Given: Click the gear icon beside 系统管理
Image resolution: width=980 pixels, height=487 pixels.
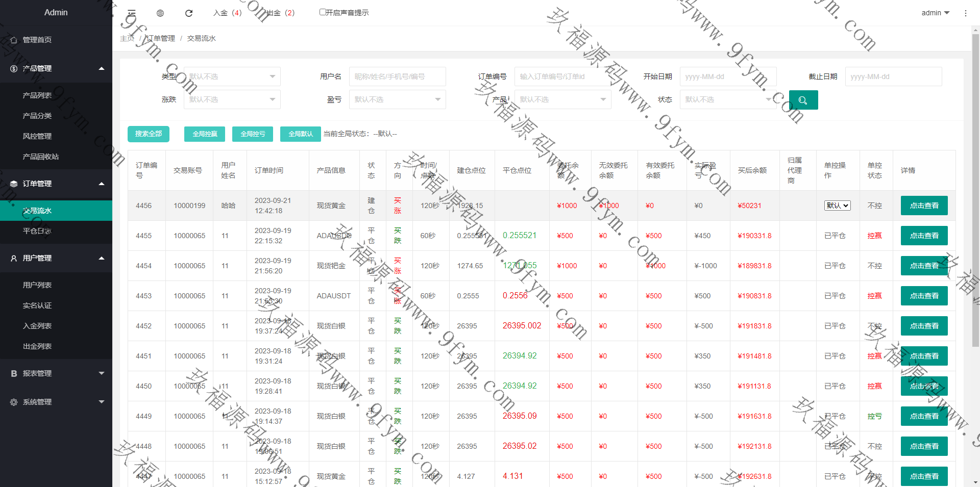Looking at the screenshot, I should tap(14, 402).
